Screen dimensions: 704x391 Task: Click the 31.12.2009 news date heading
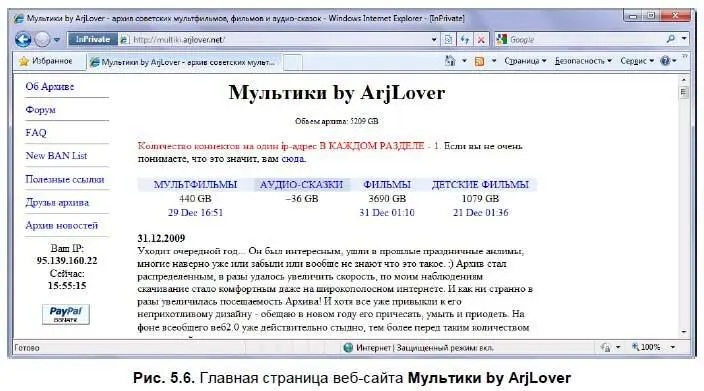(161, 238)
